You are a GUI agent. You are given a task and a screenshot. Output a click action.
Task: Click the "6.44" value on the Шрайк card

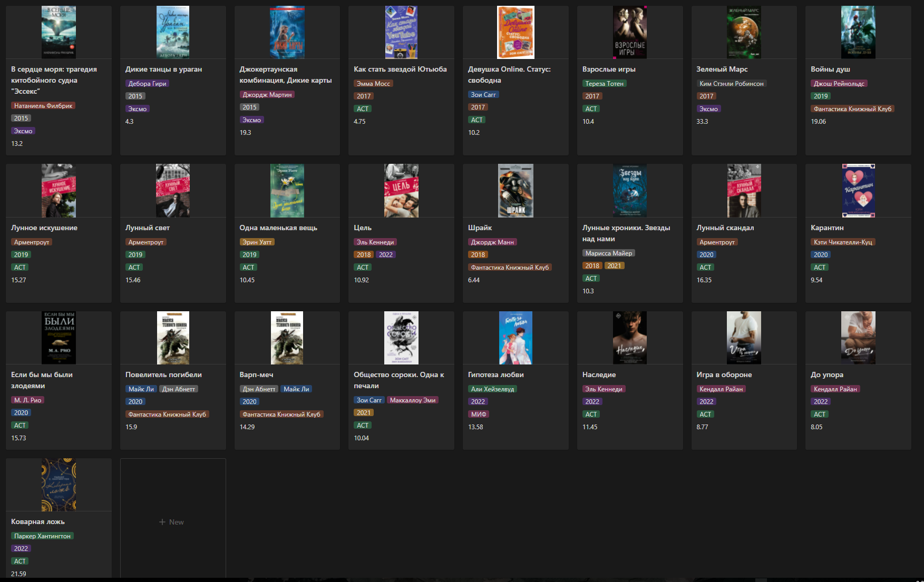(474, 280)
